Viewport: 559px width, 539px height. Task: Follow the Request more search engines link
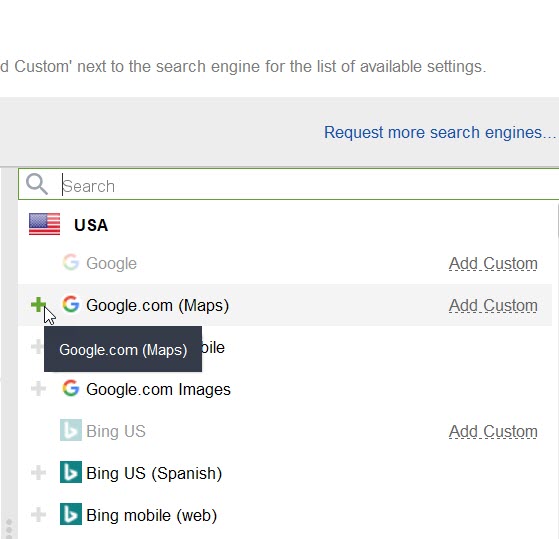click(440, 133)
